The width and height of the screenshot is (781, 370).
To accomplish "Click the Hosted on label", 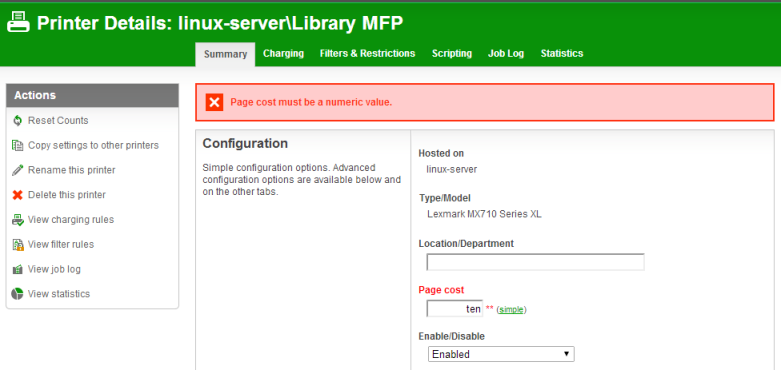I will (441, 153).
